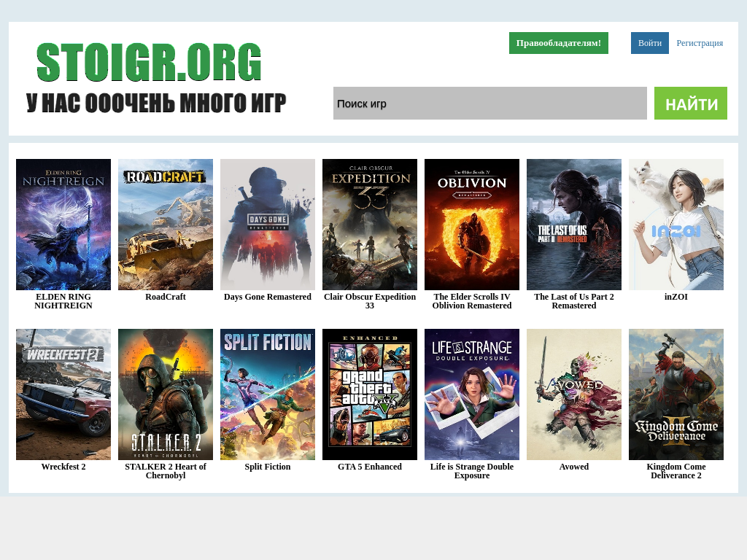Click the RoadCraft title link
The height and width of the screenshot is (560, 747).
pyautogui.click(x=166, y=297)
